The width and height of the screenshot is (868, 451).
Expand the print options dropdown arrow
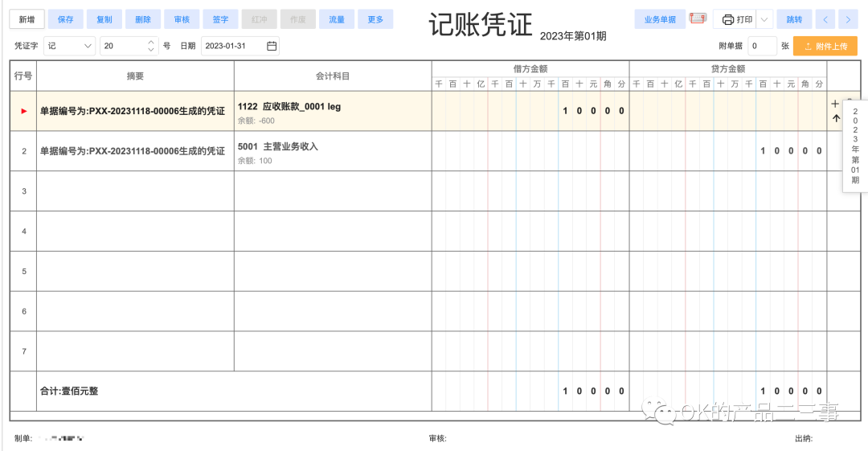click(764, 19)
